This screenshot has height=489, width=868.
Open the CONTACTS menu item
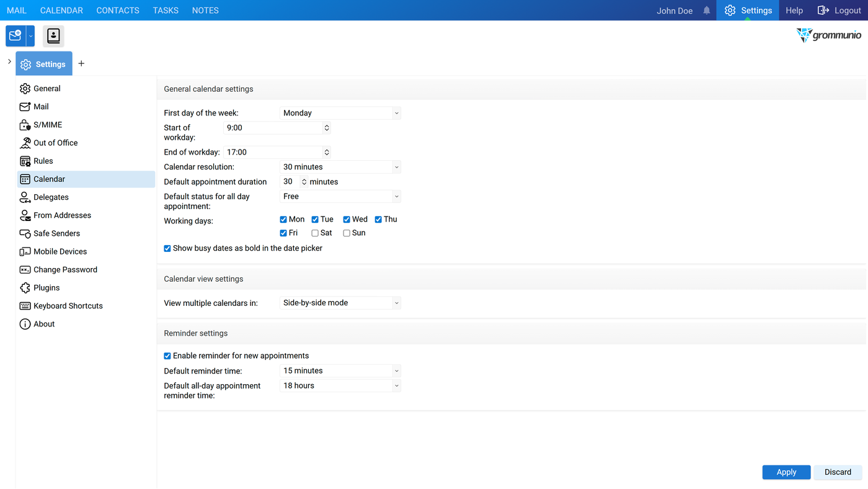118,11
